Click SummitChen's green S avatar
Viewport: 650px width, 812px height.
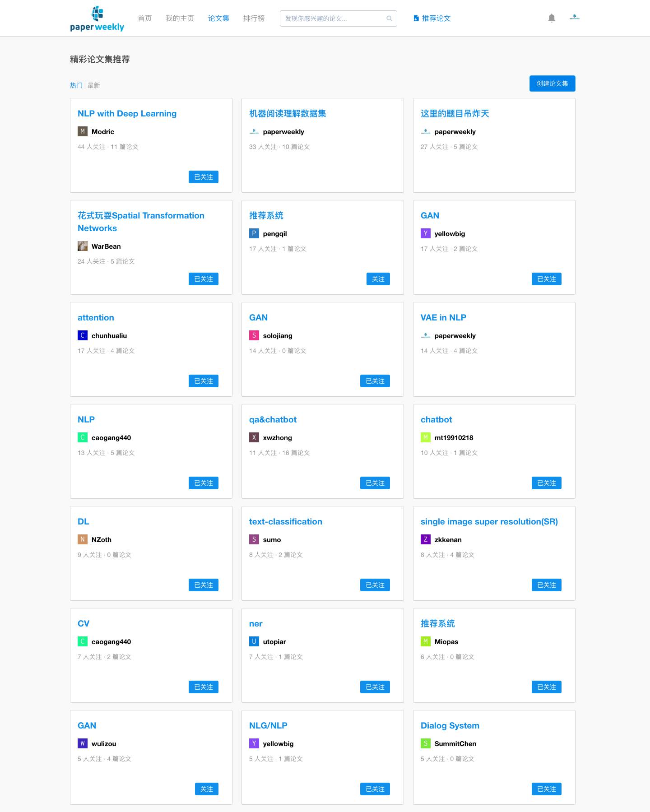tap(426, 744)
